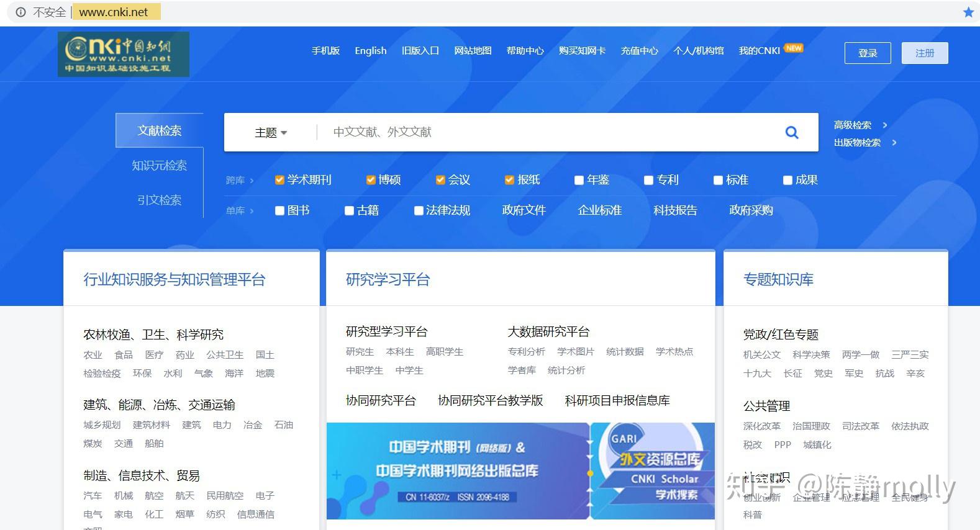Click the NEW badge beside 我的CNKI
The height and width of the screenshot is (530, 980).
pos(793,48)
